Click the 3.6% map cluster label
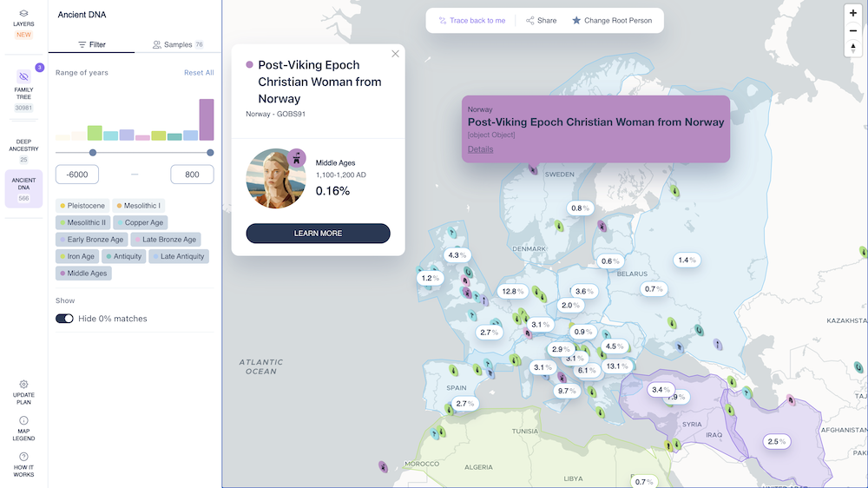Viewport: 868px width, 488px height. click(x=584, y=292)
